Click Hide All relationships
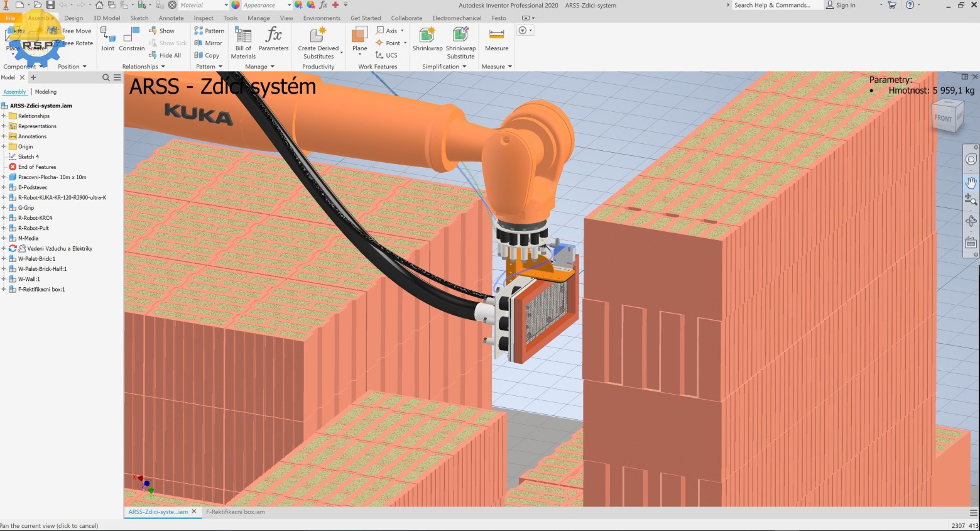The image size is (980, 531). (165, 55)
